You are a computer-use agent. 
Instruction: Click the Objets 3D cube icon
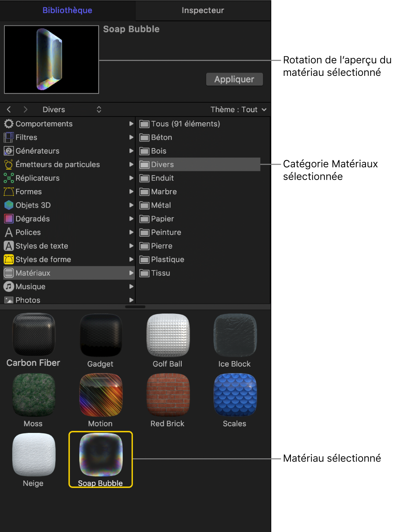(x=9, y=205)
